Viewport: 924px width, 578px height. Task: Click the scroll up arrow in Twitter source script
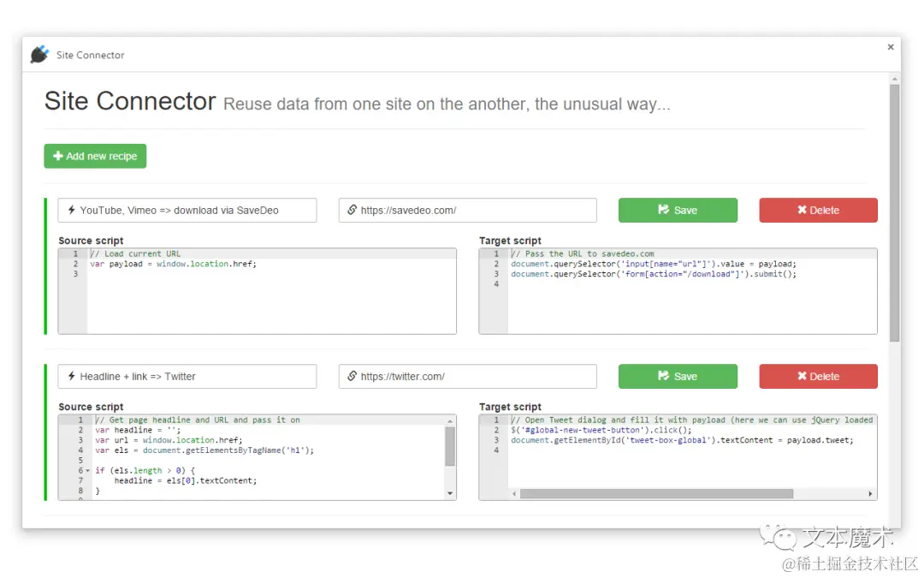coord(450,421)
